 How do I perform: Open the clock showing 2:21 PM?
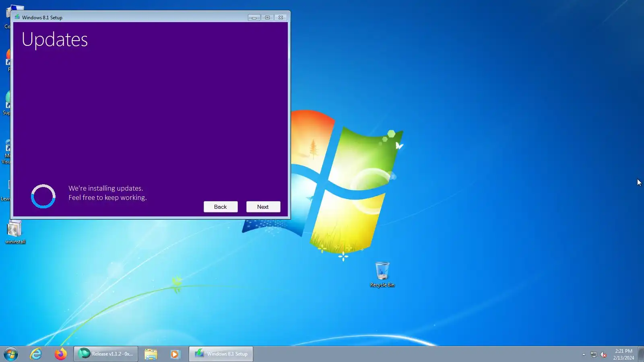(x=623, y=354)
